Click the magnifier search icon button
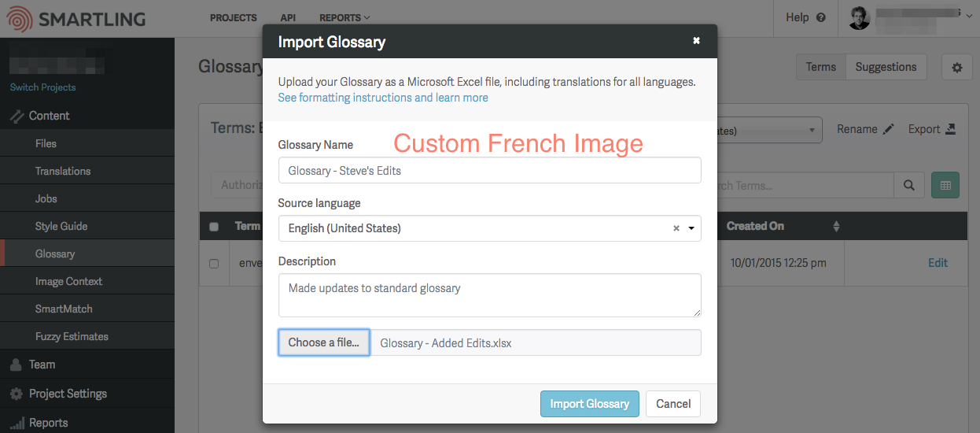 coord(908,185)
